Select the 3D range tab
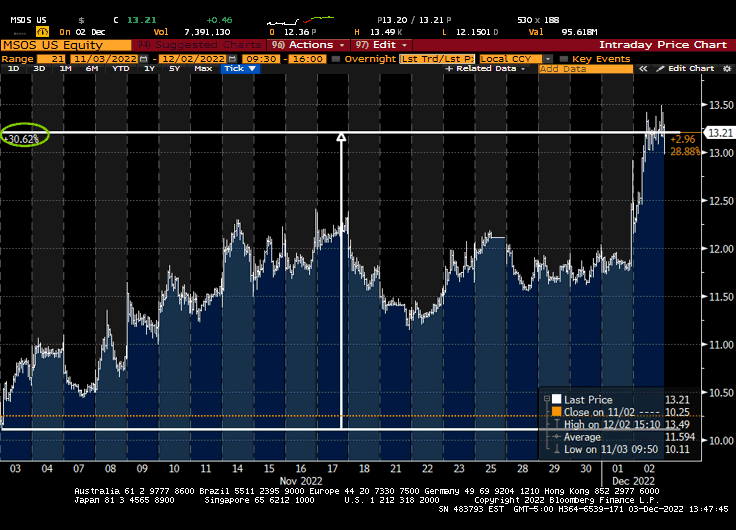The height and width of the screenshot is (530, 736). (39, 69)
